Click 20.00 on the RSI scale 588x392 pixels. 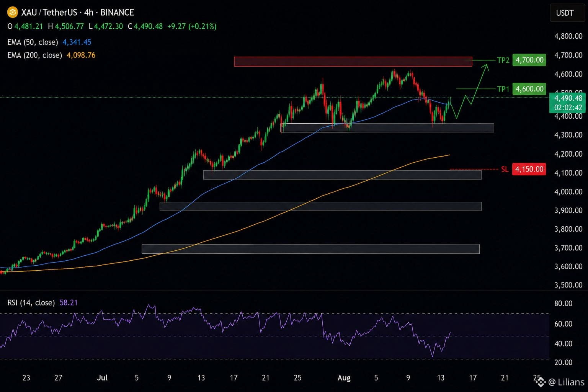(563, 363)
